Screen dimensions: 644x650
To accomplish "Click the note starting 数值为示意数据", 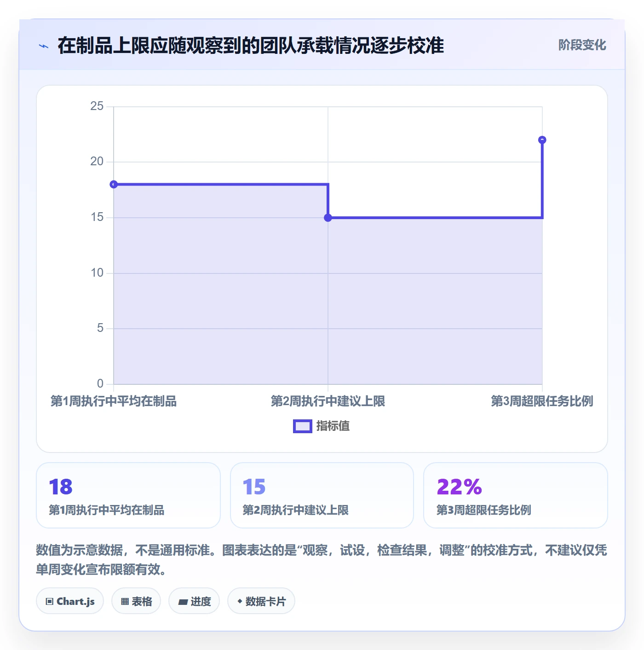I will tap(322, 560).
